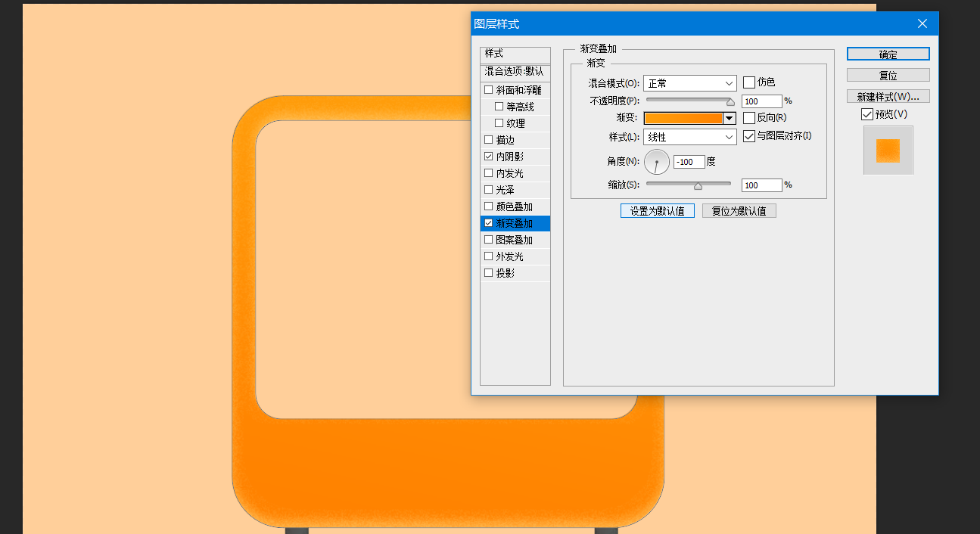Select the 颜色叠加 list entry label
The width and height of the screenshot is (980, 534).
[515, 206]
